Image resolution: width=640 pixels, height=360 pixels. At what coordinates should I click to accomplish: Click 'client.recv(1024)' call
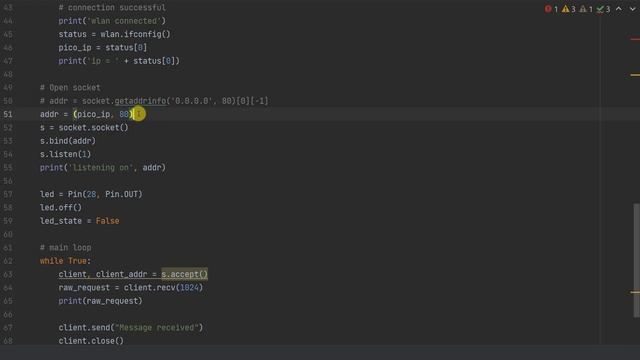coord(163,288)
